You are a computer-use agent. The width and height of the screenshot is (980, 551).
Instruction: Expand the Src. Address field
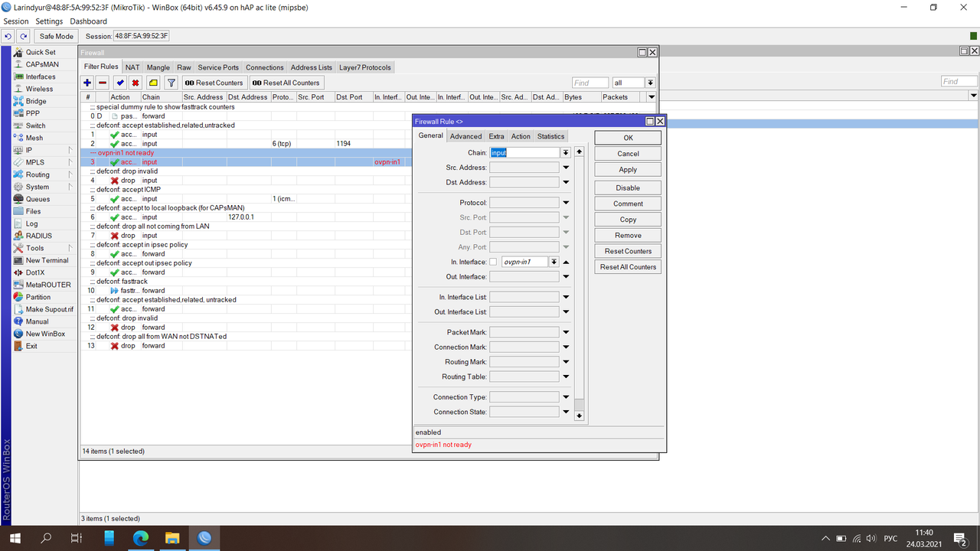click(566, 168)
